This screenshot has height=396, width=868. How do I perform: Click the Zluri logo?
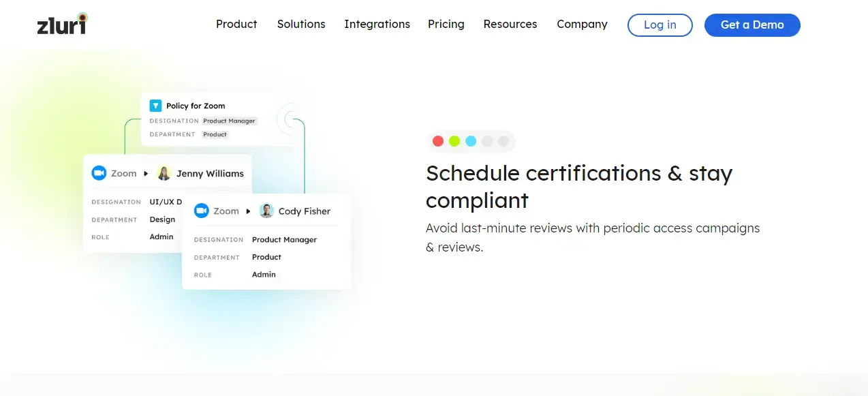coord(63,24)
